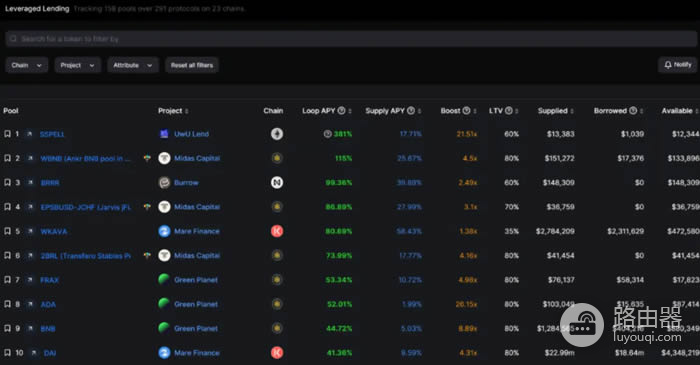This screenshot has width=700, height=365.
Task: Bookmark the WKAVA pool row
Action: (x=8, y=231)
